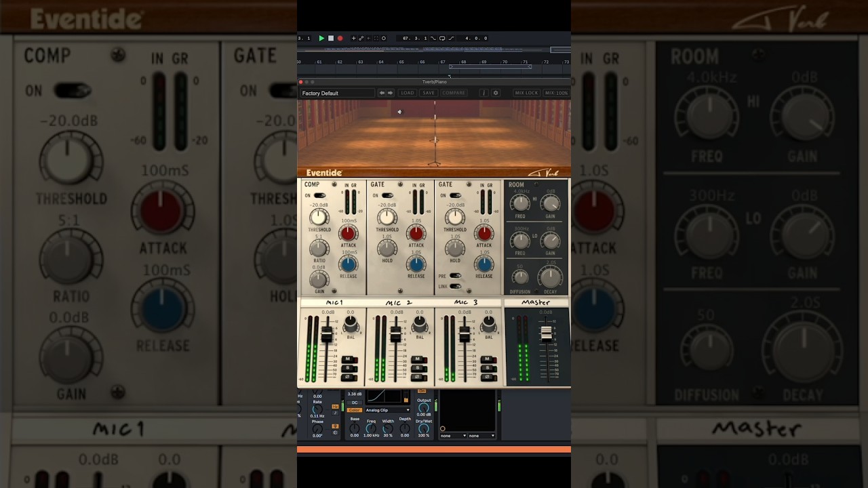Toggle the automation arm link icon

(x=361, y=39)
